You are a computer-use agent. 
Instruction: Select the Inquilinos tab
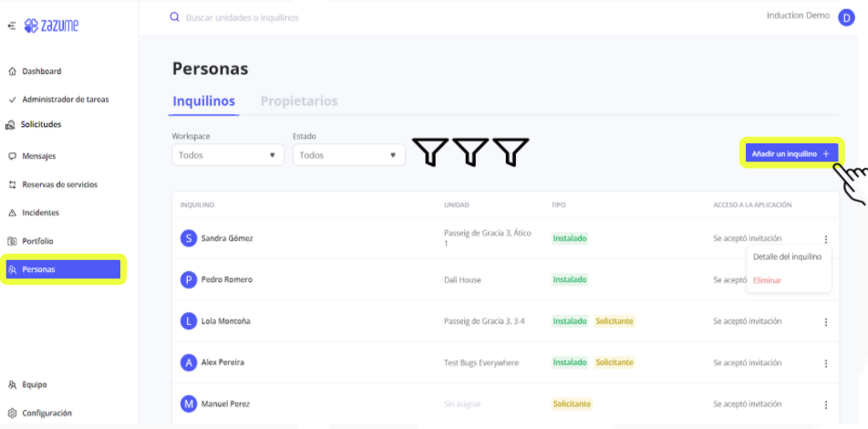coord(204,101)
